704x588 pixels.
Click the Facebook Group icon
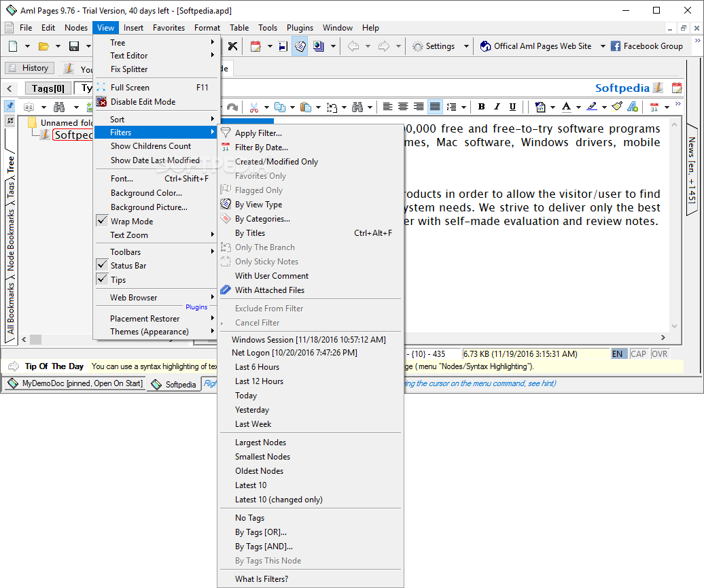point(616,46)
